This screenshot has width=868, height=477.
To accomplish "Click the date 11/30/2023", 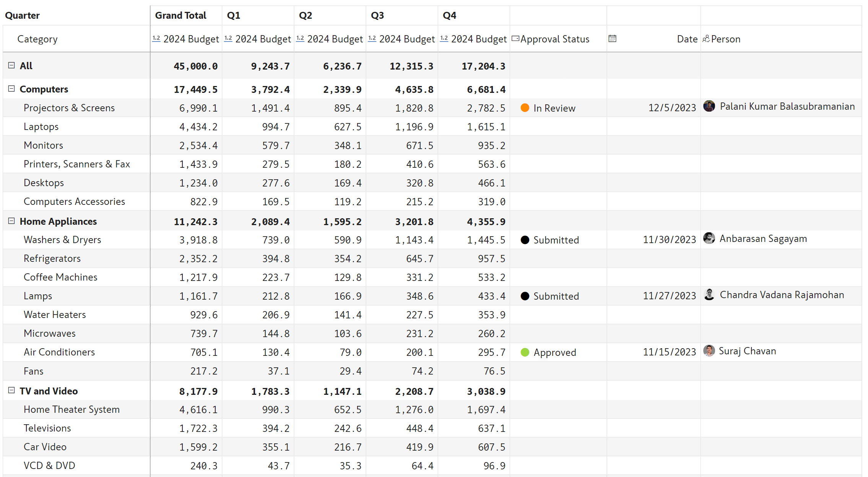I will 670,240.
